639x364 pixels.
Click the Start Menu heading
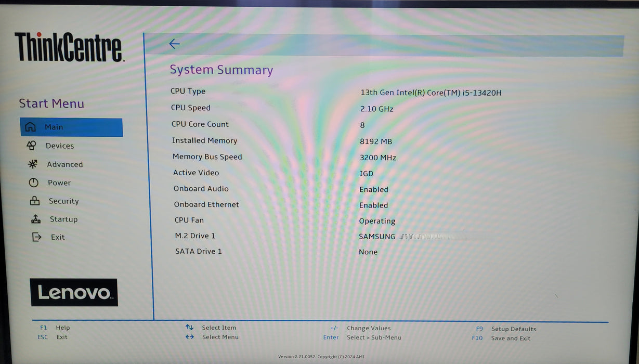[51, 103]
